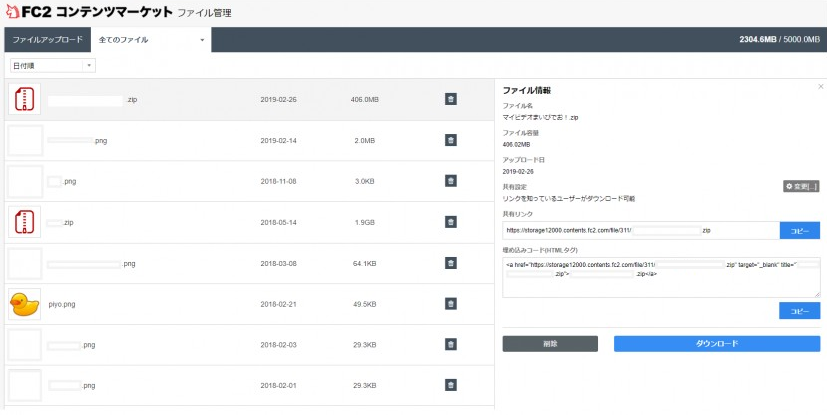Screen dimensions: 827x415
Task: Click the gray 削除 button
Action: click(x=550, y=343)
